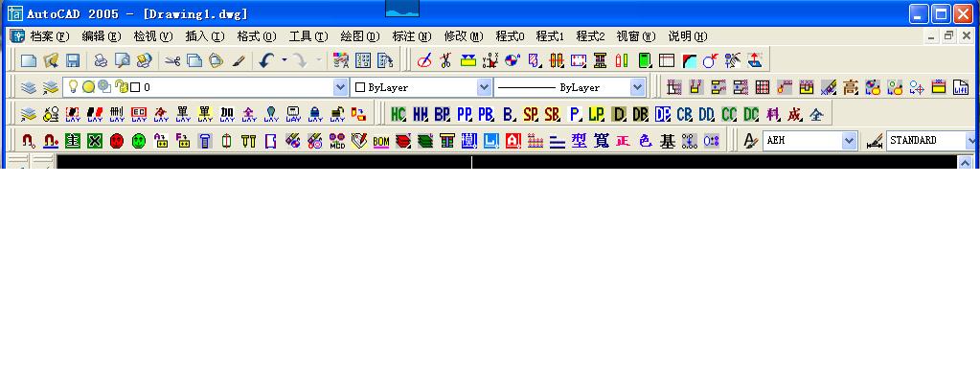The height and width of the screenshot is (368, 980).
Task: Open the ByLayer linetype dropdown
Action: [x=637, y=87]
